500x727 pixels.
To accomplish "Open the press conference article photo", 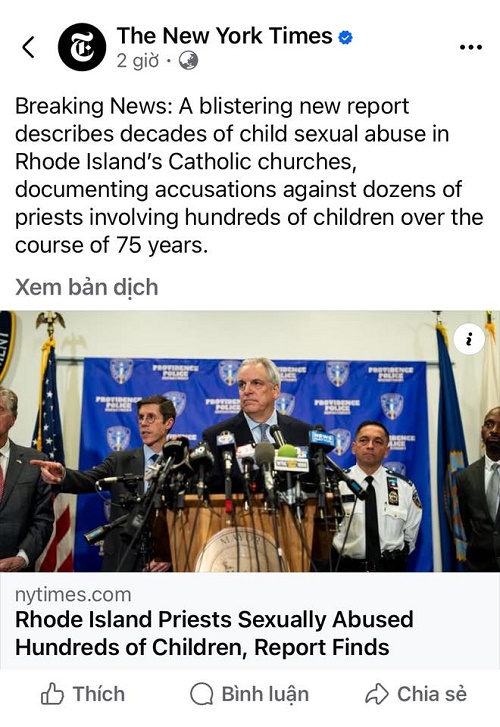I will click(x=250, y=441).
